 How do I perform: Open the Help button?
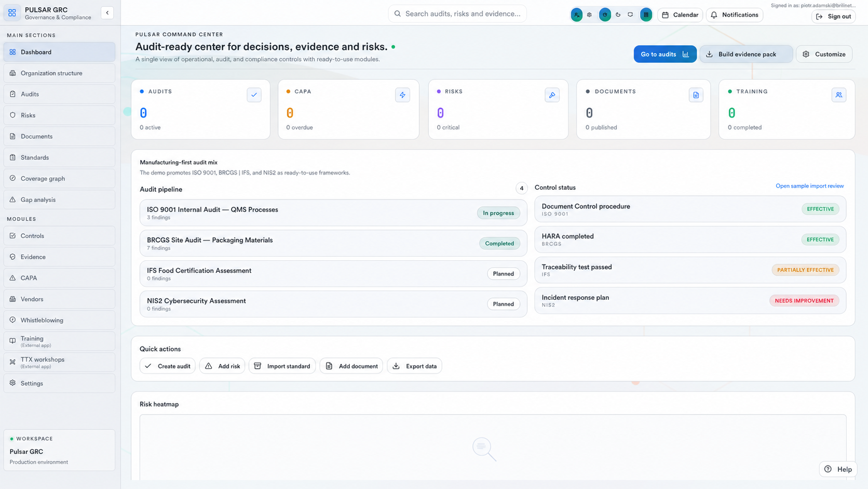click(838, 469)
